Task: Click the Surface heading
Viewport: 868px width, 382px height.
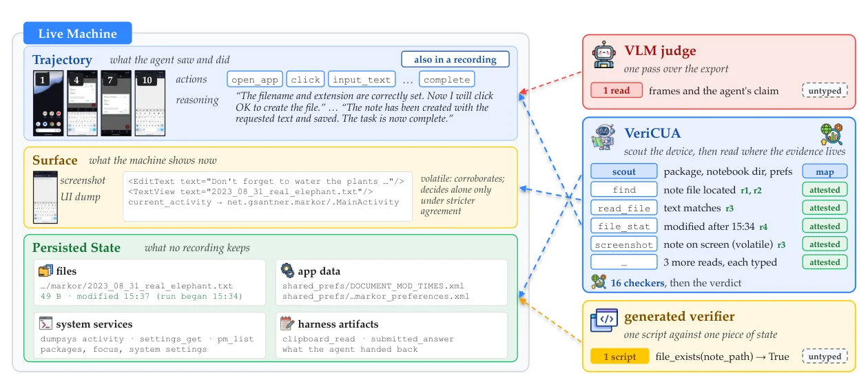Action: click(x=54, y=160)
